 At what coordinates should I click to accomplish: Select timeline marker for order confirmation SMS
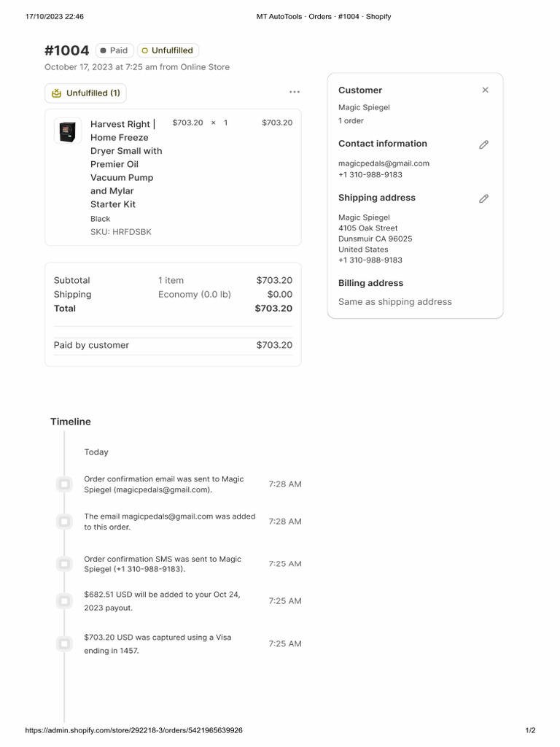coord(64,564)
